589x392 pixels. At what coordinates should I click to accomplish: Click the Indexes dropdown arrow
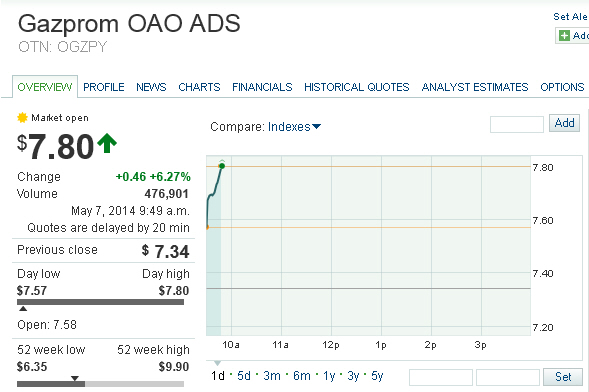coord(317,127)
